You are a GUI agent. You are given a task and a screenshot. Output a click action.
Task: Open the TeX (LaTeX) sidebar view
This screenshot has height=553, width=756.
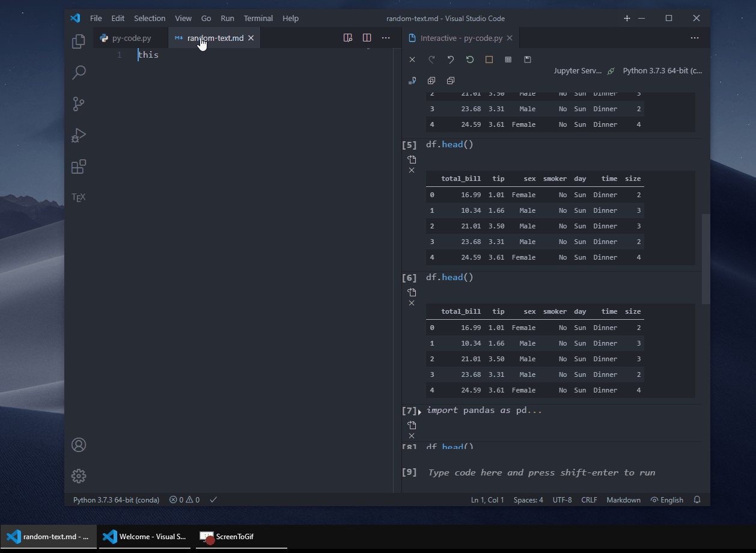[78, 197]
